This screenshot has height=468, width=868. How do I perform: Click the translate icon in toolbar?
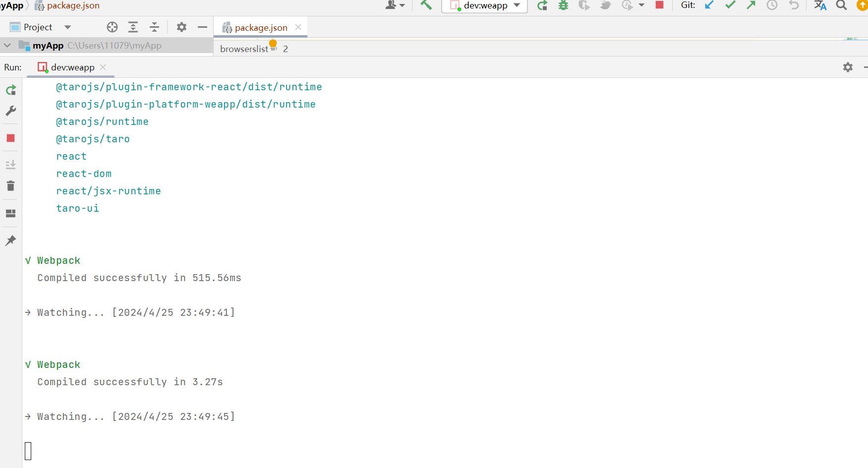[x=820, y=5]
